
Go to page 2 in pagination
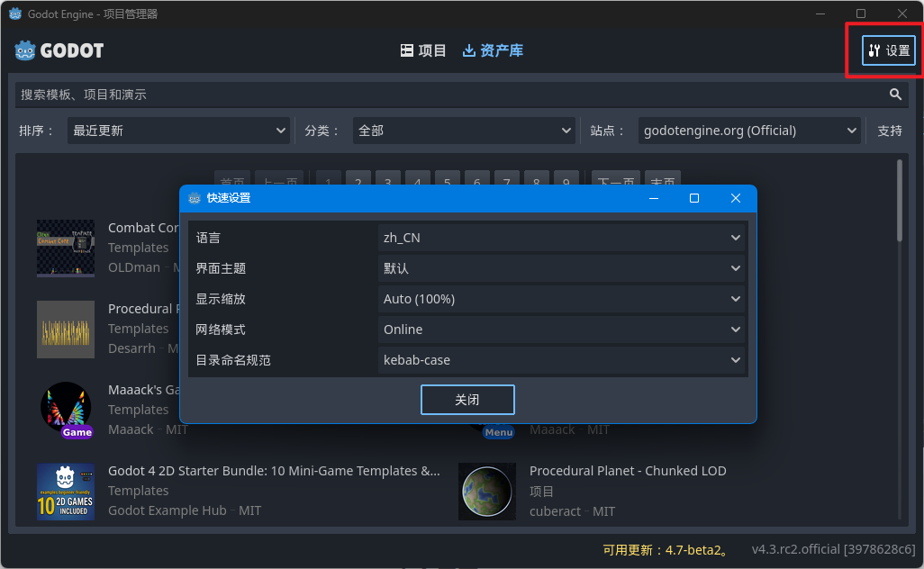click(x=358, y=179)
